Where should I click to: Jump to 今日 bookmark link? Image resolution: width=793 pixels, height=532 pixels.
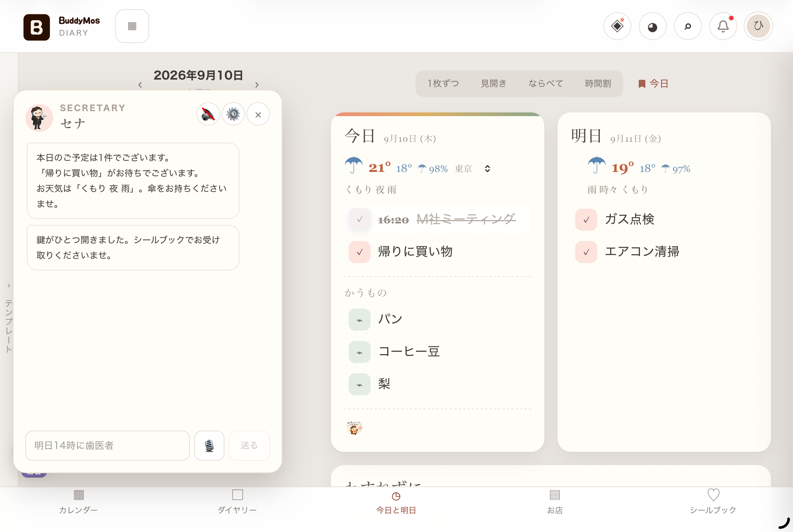point(653,84)
